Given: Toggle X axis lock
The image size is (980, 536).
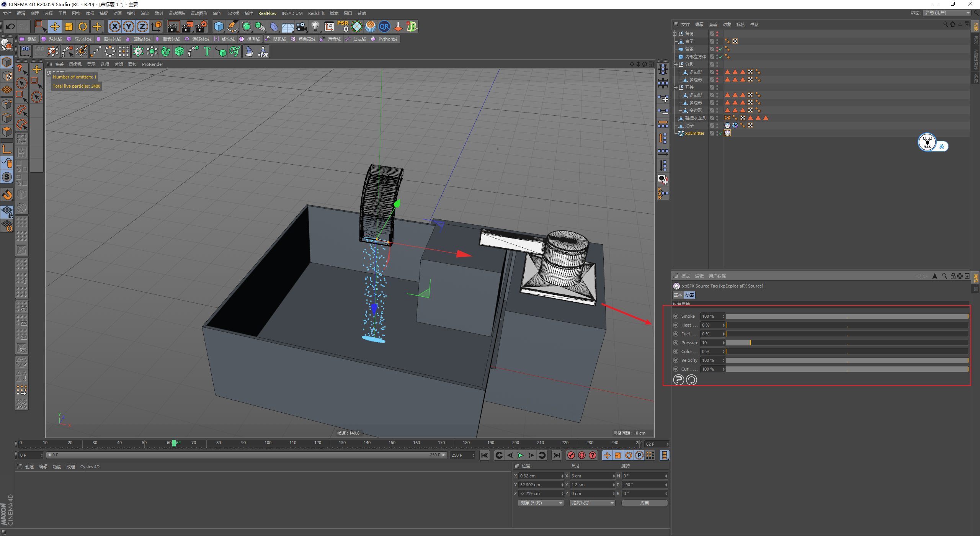Looking at the screenshot, I should [114, 26].
